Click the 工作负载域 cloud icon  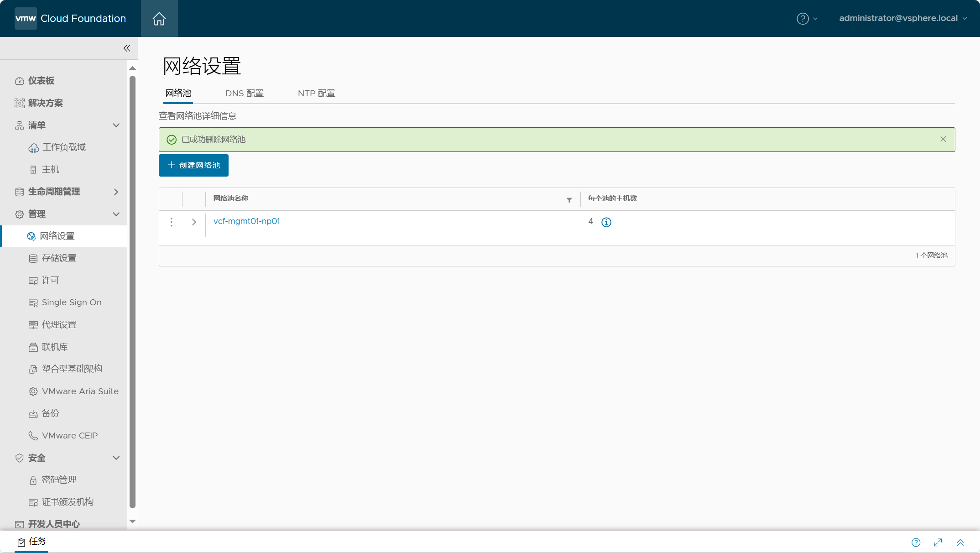click(x=33, y=148)
